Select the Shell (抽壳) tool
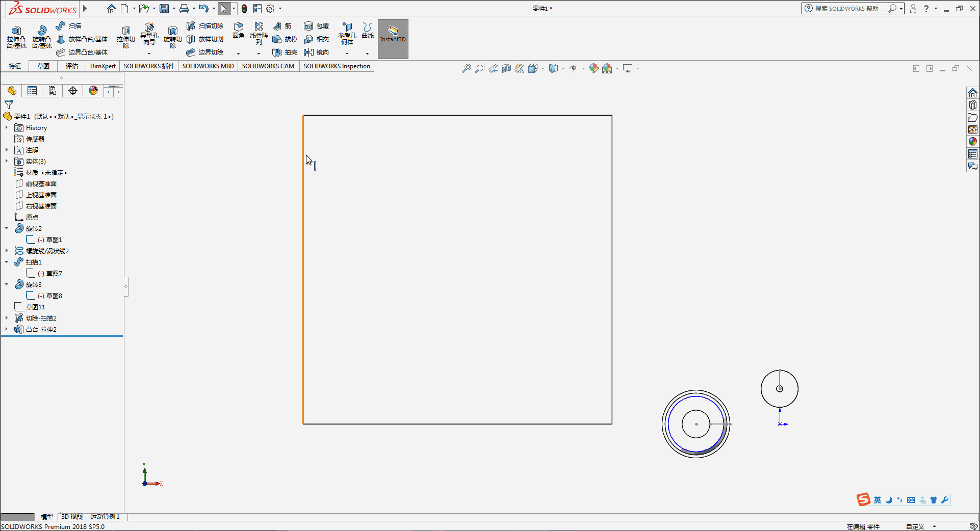The height and width of the screenshot is (531, 980). point(285,52)
